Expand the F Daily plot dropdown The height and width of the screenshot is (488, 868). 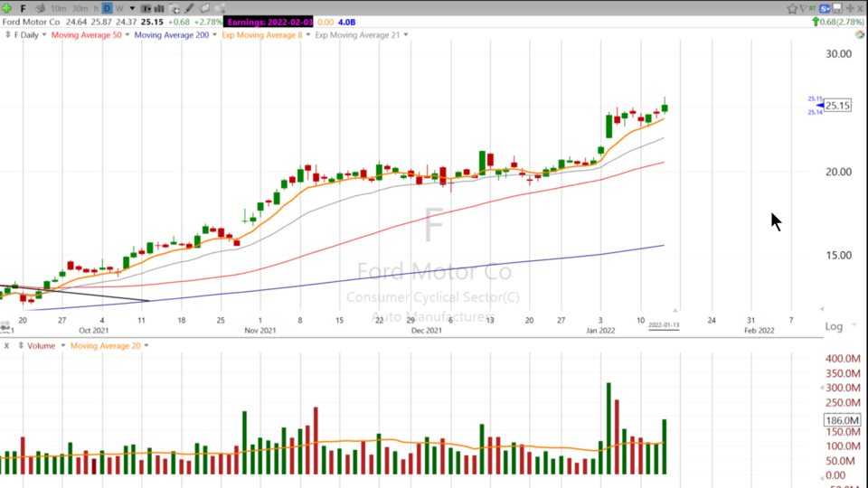click(x=44, y=35)
